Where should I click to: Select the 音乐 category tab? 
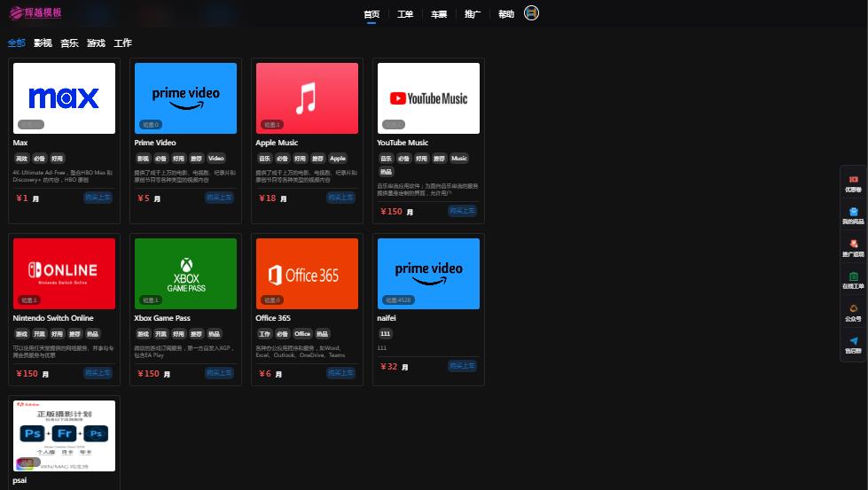tap(69, 43)
